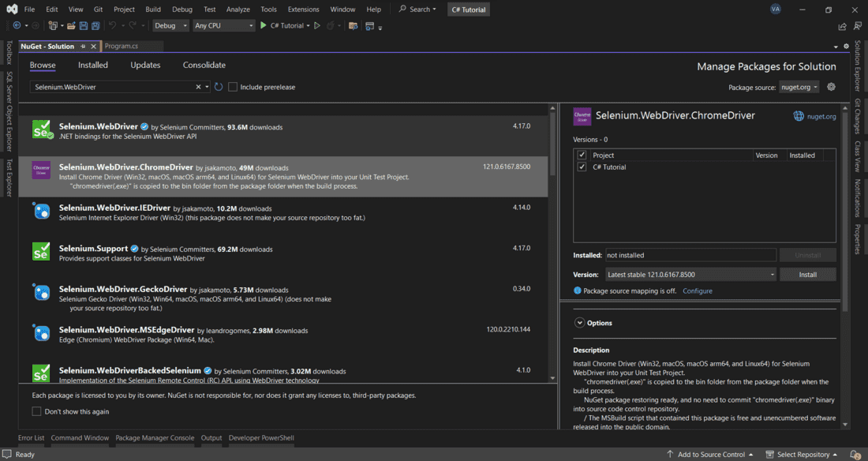The image size is (868, 461).
Task: Click the Save All icon
Action: pyautogui.click(x=95, y=25)
